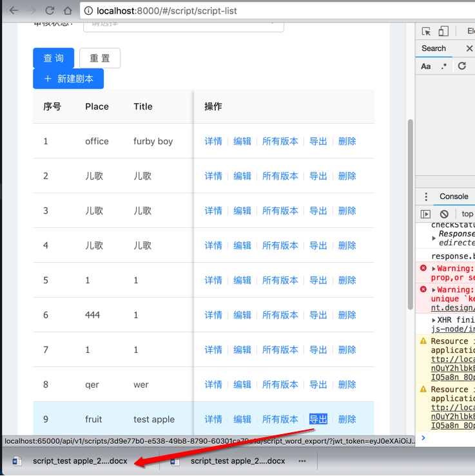475x476 pixels.
Task: Click 编辑 for the 444 row
Action: [242, 315]
